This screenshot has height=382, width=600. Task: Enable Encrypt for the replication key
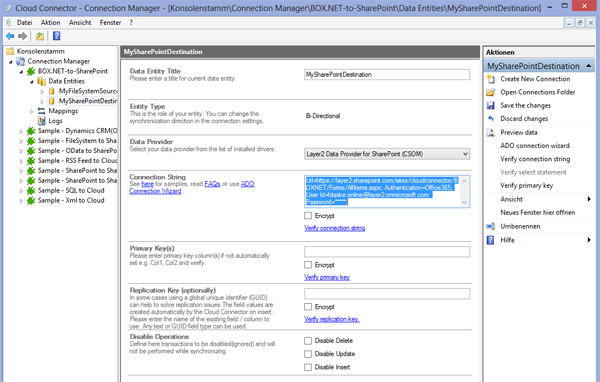[x=308, y=307]
